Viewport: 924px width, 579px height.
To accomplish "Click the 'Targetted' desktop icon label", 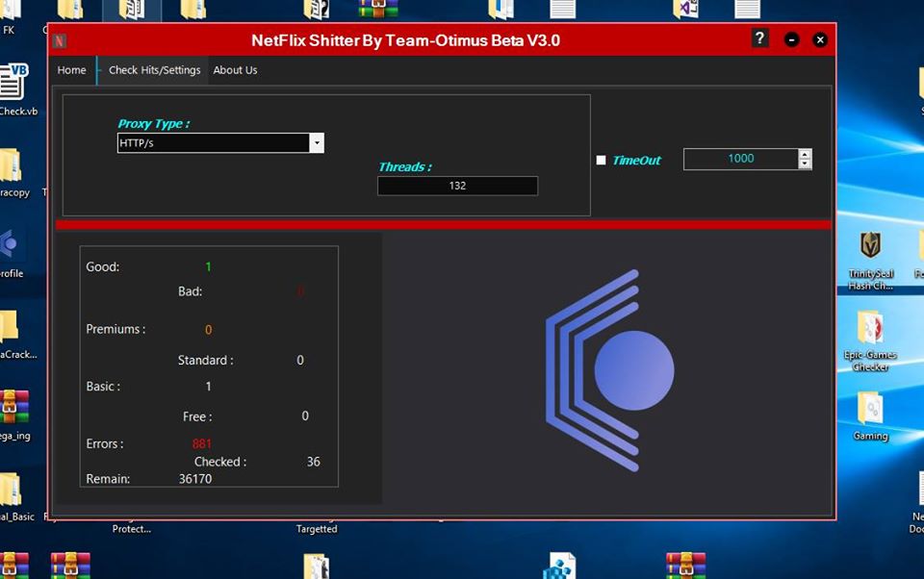I will 317,529.
